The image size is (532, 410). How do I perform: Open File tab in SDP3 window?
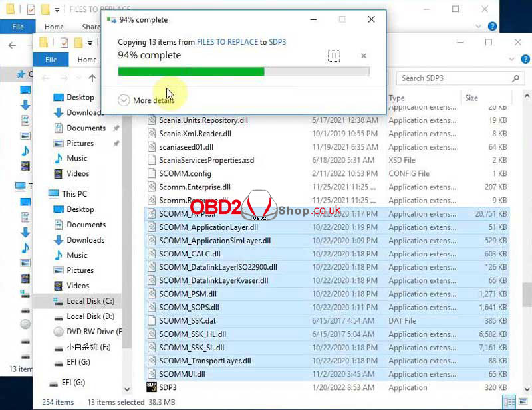pyautogui.click(x=51, y=60)
